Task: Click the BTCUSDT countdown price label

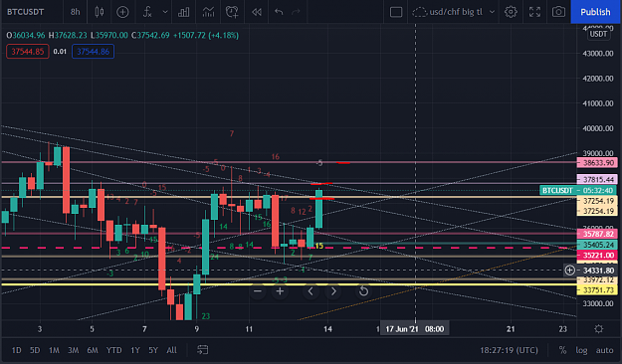Action: [x=578, y=190]
